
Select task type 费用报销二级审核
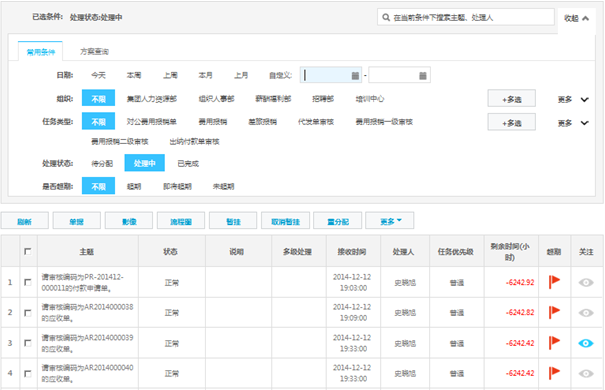tap(120, 142)
